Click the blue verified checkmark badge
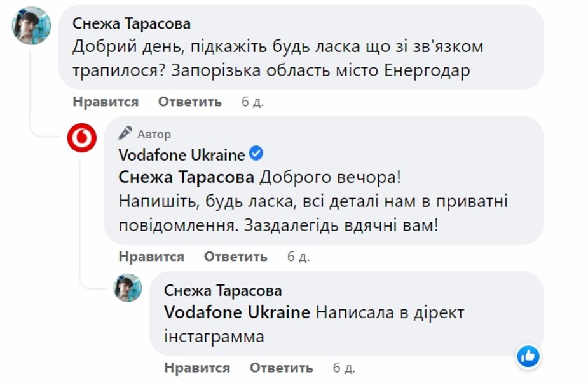Screen dimensions: 588x381 click(x=256, y=154)
